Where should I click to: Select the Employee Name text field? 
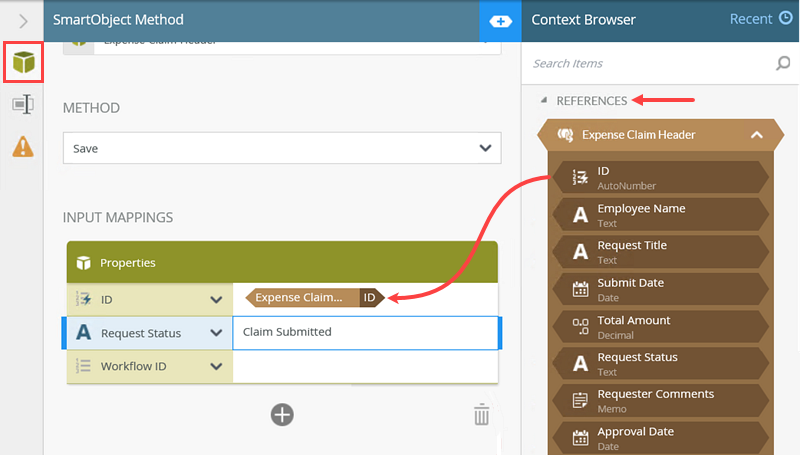coord(661,215)
